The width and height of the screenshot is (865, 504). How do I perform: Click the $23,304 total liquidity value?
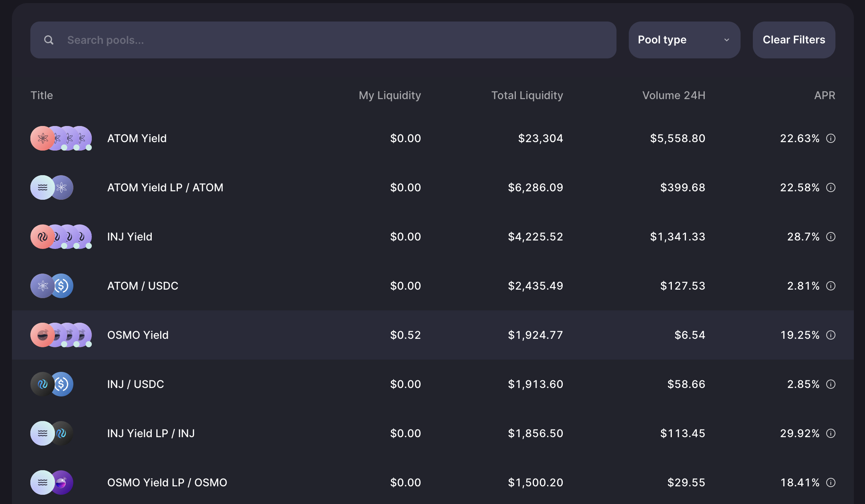click(541, 138)
